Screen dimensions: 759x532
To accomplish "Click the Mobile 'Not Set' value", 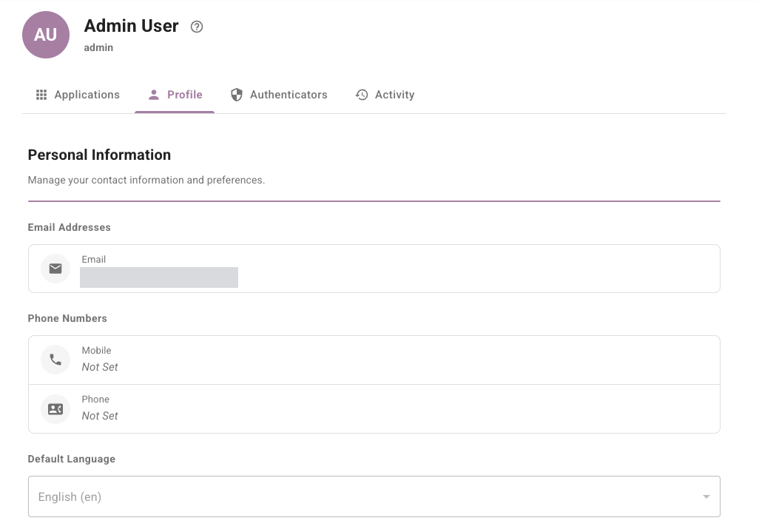I will pyautogui.click(x=100, y=367).
